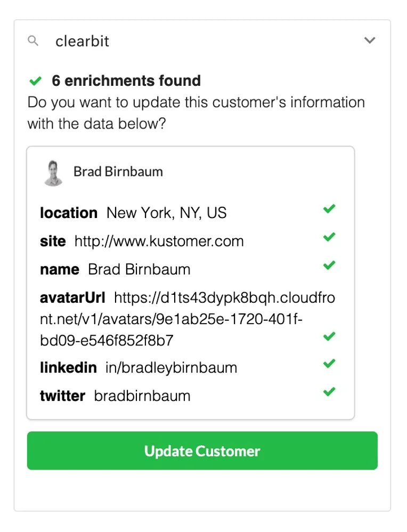Select the Brad Birnbaum card header name

click(x=118, y=172)
